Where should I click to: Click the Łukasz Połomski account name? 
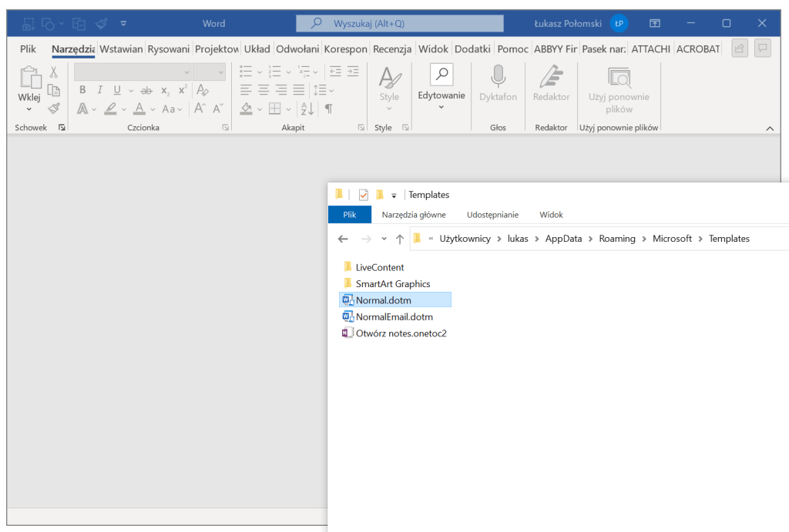click(x=568, y=23)
